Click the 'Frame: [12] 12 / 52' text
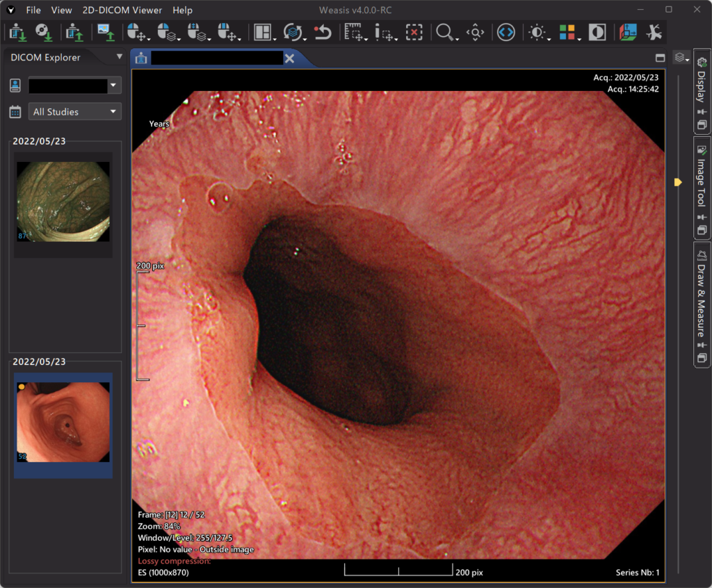This screenshot has width=712, height=588. pyautogui.click(x=171, y=514)
